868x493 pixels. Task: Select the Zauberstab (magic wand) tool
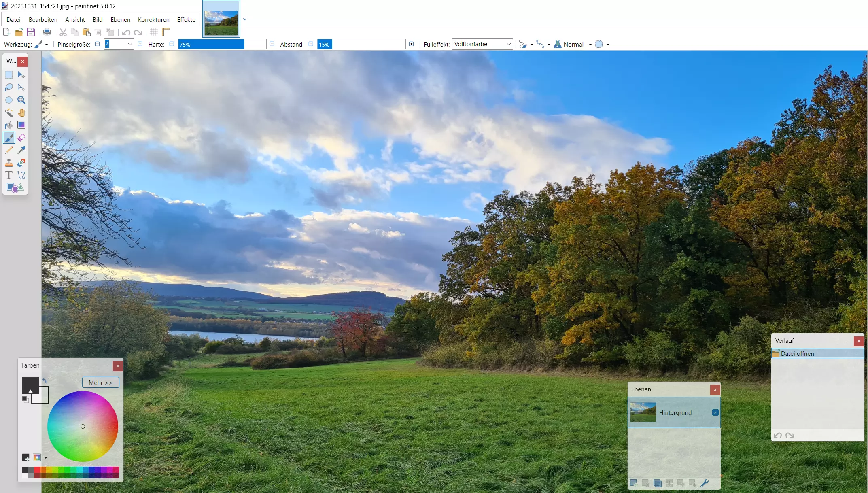click(x=9, y=113)
